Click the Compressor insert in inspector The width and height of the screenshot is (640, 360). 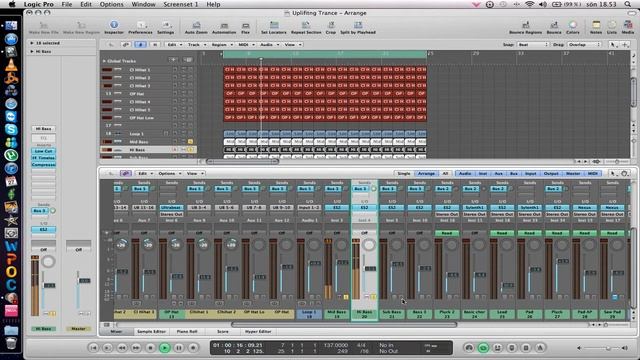tap(44, 164)
